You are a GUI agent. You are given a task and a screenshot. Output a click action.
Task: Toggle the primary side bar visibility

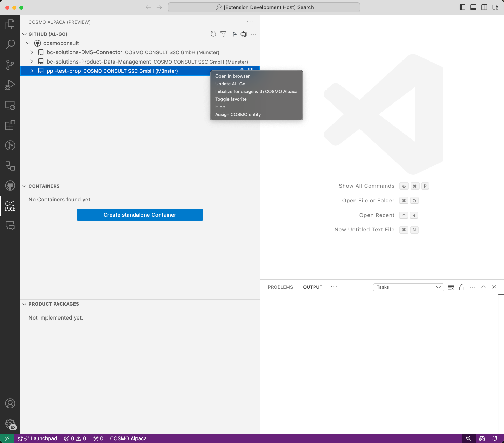462,7
